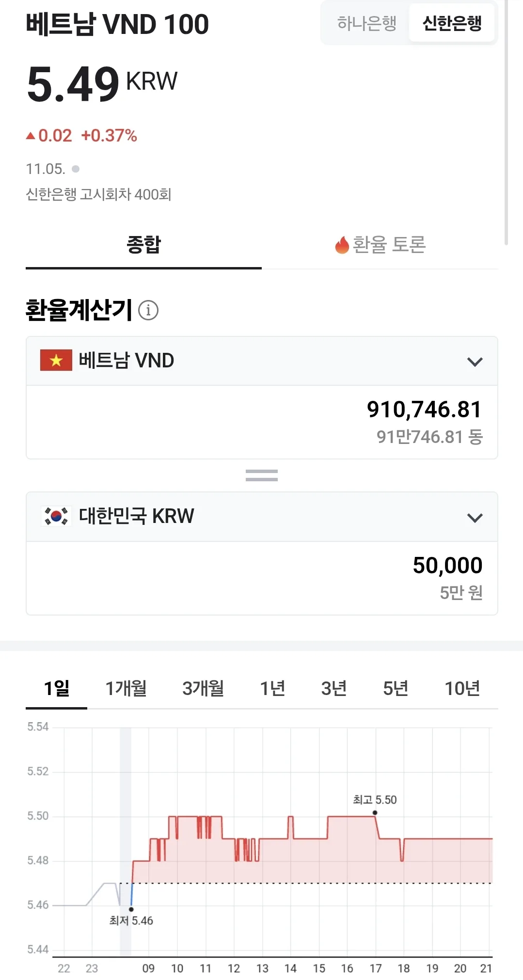Show the 1년 chart range
The height and width of the screenshot is (980, 523).
(272, 688)
